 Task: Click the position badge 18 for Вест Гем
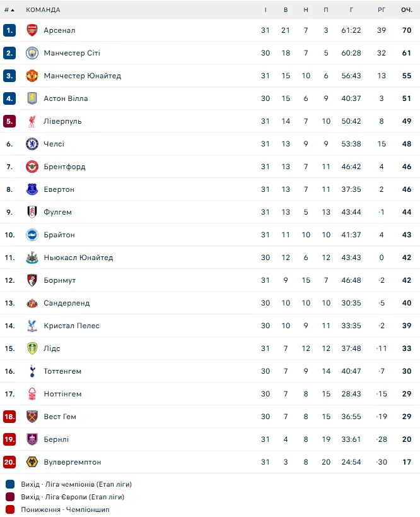[9, 417]
